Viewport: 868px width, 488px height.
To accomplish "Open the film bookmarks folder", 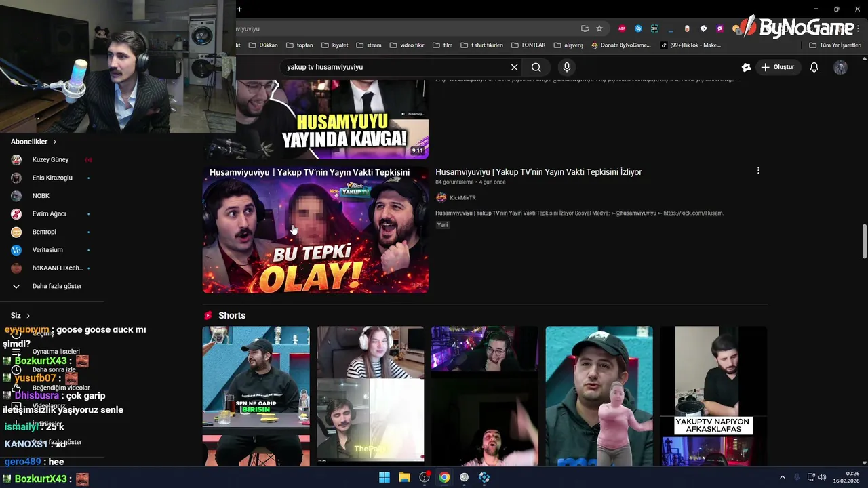I will (x=442, y=45).
